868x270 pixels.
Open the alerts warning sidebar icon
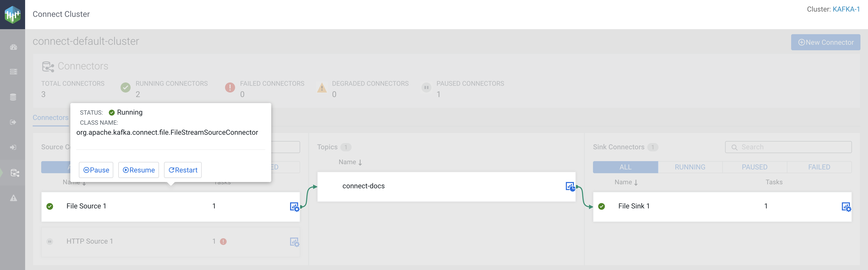[x=14, y=198]
